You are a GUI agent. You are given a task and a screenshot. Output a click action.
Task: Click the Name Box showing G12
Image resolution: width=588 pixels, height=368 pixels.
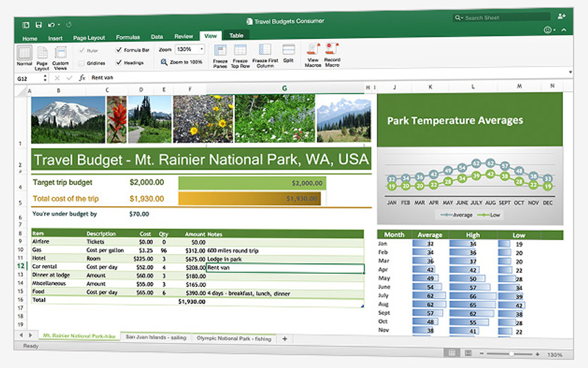[29, 79]
